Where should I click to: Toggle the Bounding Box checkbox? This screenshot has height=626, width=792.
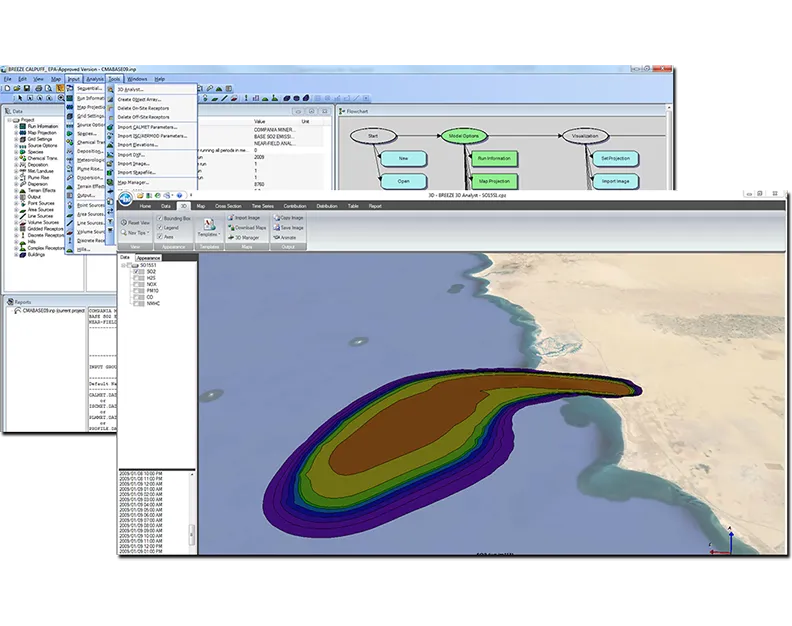pyautogui.click(x=159, y=217)
